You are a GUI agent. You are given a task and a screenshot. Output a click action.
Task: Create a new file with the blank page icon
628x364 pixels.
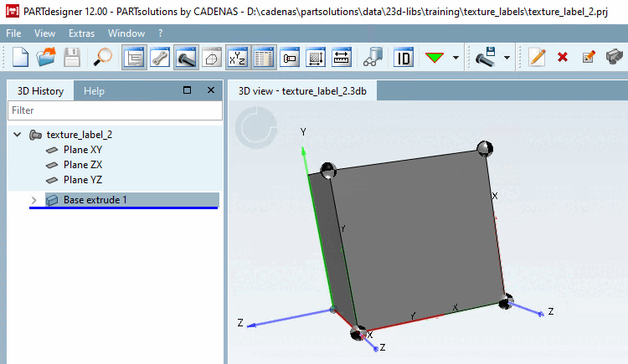click(x=20, y=57)
